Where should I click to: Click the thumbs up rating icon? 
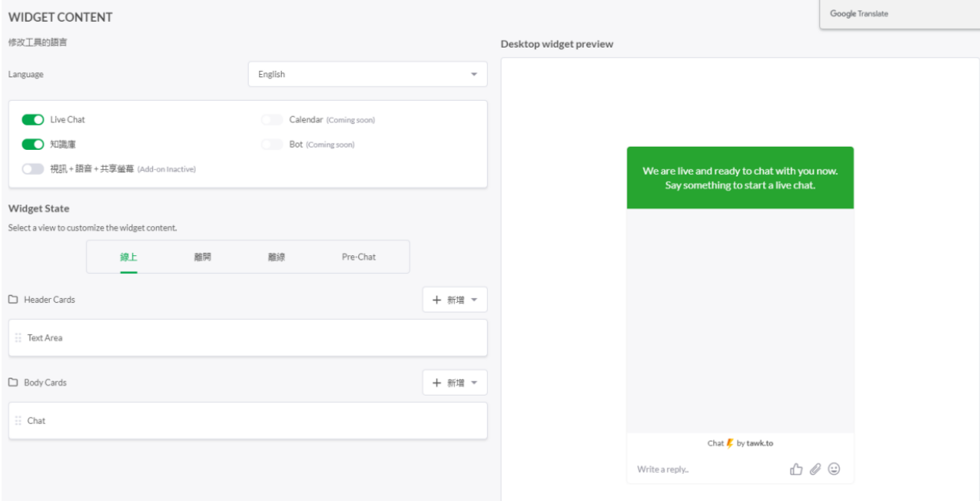[796, 469]
